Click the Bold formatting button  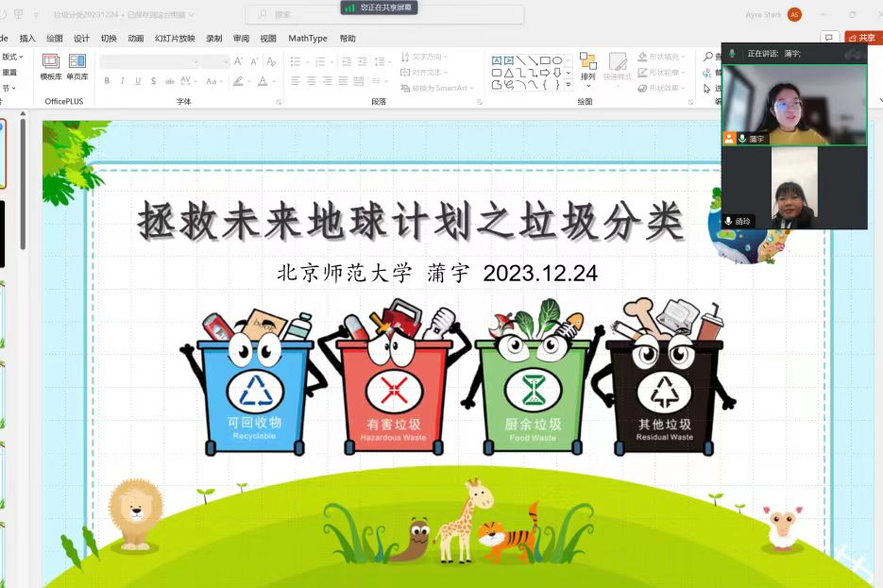(x=107, y=81)
